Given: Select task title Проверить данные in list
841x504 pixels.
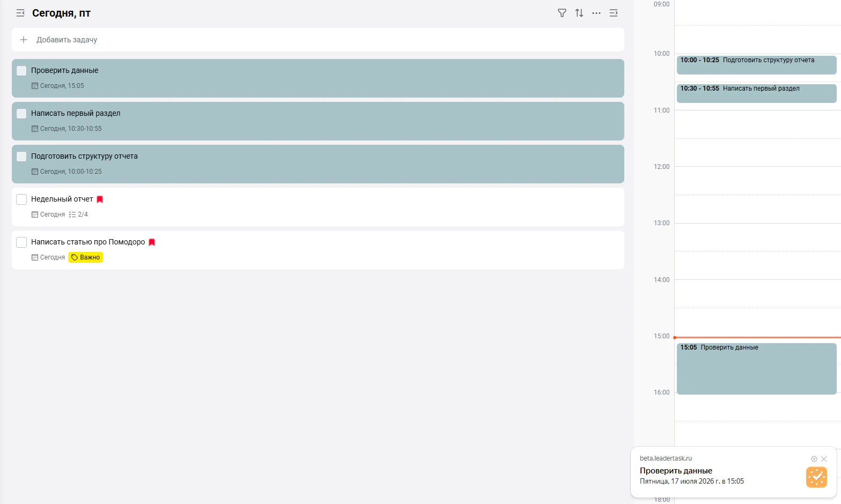Looking at the screenshot, I should [x=64, y=70].
